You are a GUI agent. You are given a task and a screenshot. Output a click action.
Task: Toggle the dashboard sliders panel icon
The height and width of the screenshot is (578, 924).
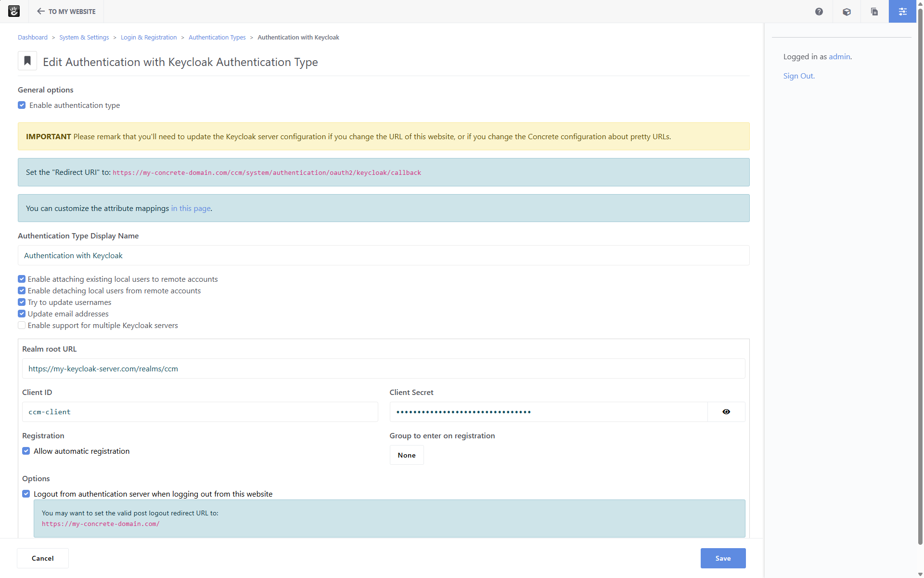pyautogui.click(x=902, y=12)
